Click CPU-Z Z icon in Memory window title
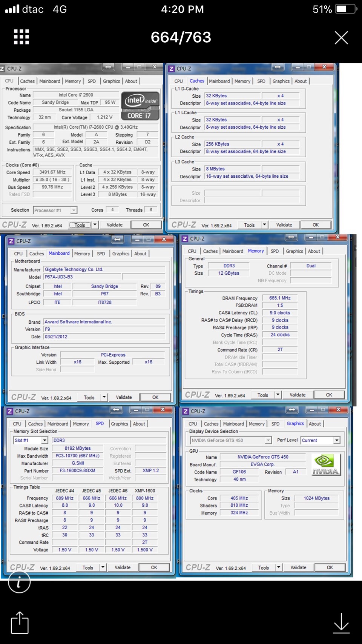The image size is (362, 644). [185, 239]
